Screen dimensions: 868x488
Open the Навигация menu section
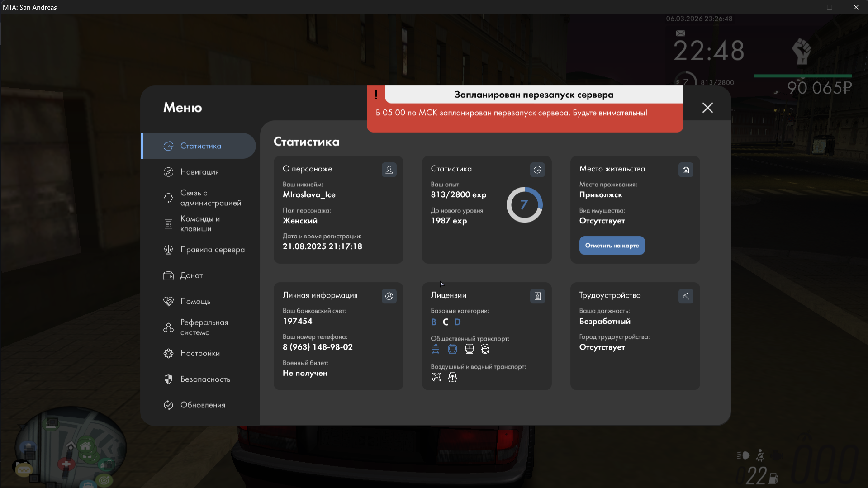point(199,172)
